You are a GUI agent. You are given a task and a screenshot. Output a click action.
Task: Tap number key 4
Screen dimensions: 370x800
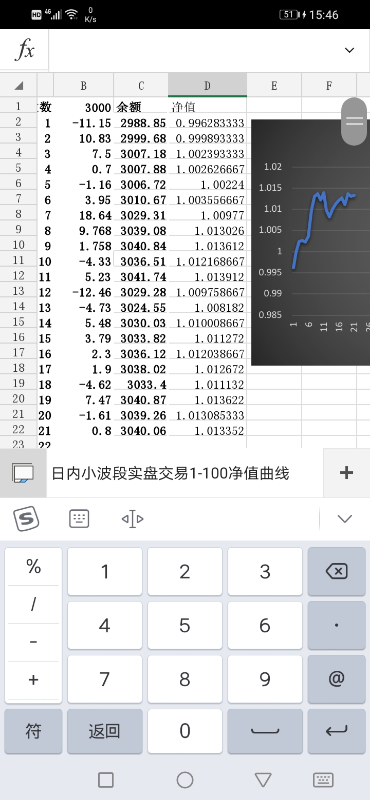(105, 626)
